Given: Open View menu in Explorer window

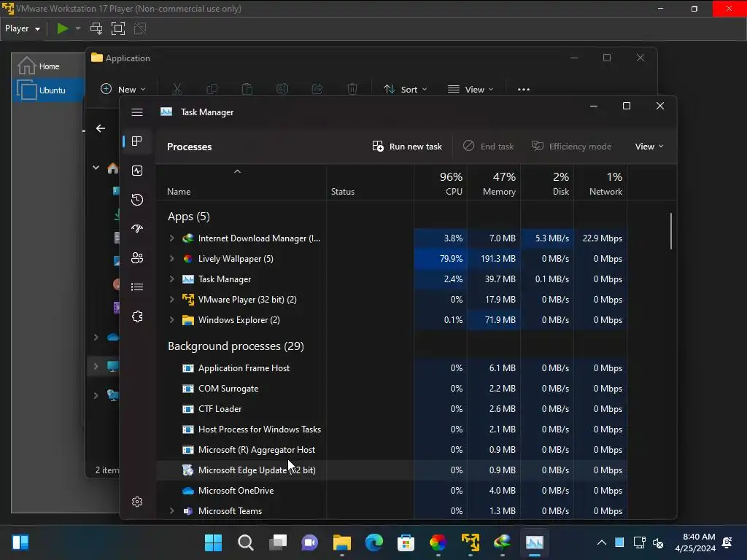Looking at the screenshot, I should pos(471,89).
